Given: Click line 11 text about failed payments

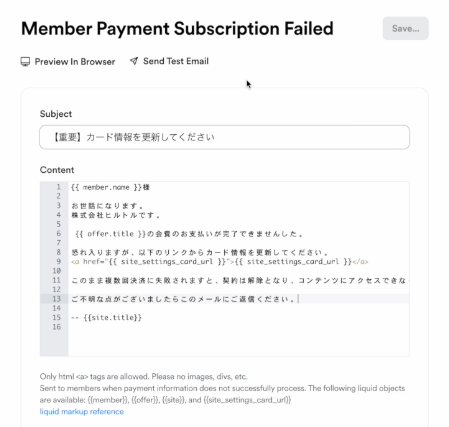Looking at the screenshot, I should pyautogui.click(x=239, y=280).
